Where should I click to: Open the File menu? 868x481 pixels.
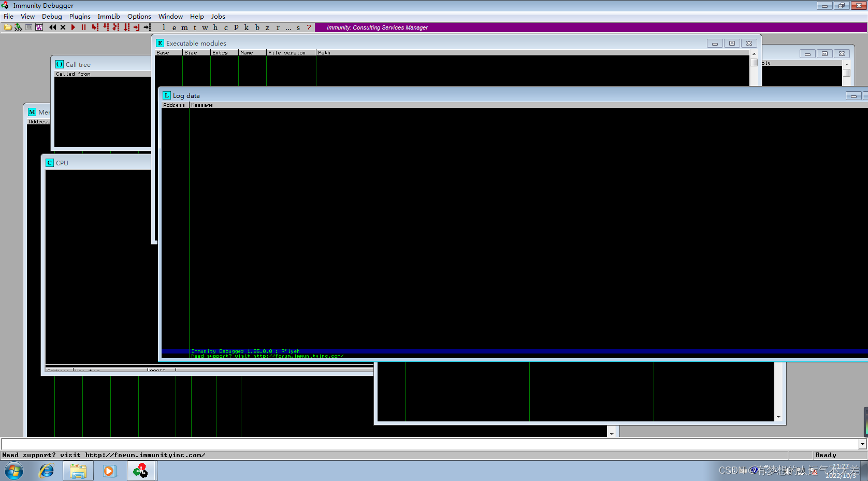pos(9,17)
